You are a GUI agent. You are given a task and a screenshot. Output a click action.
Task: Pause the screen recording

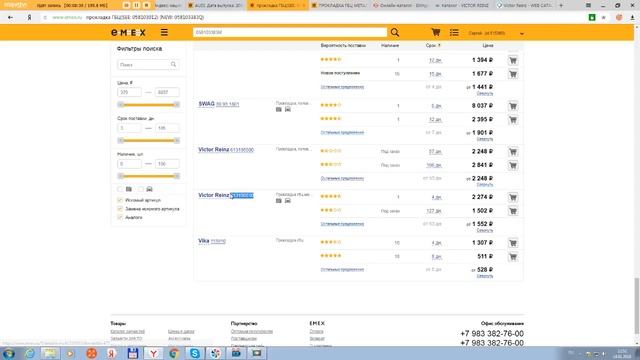(x=137, y=5)
